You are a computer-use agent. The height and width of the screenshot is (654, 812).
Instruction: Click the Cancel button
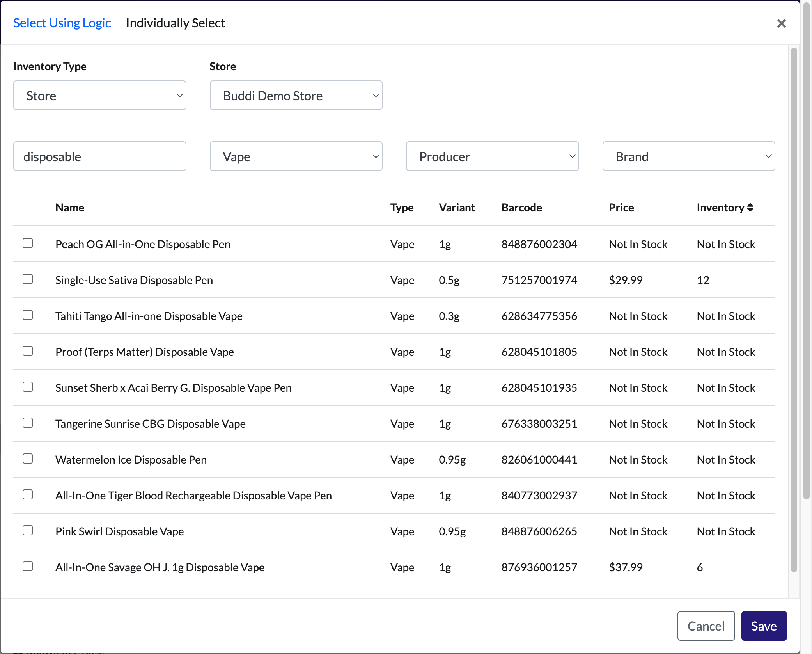click(x=706, y=626)
